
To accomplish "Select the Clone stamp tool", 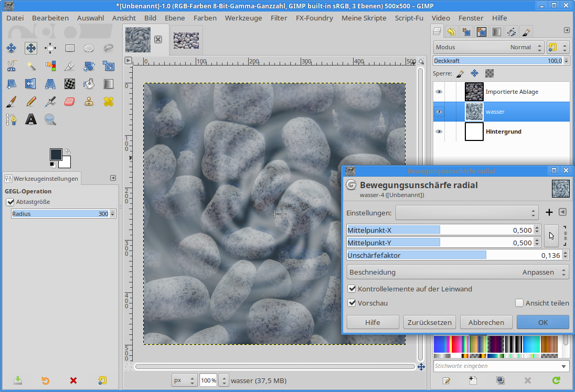I will click(x=89, y=101).
